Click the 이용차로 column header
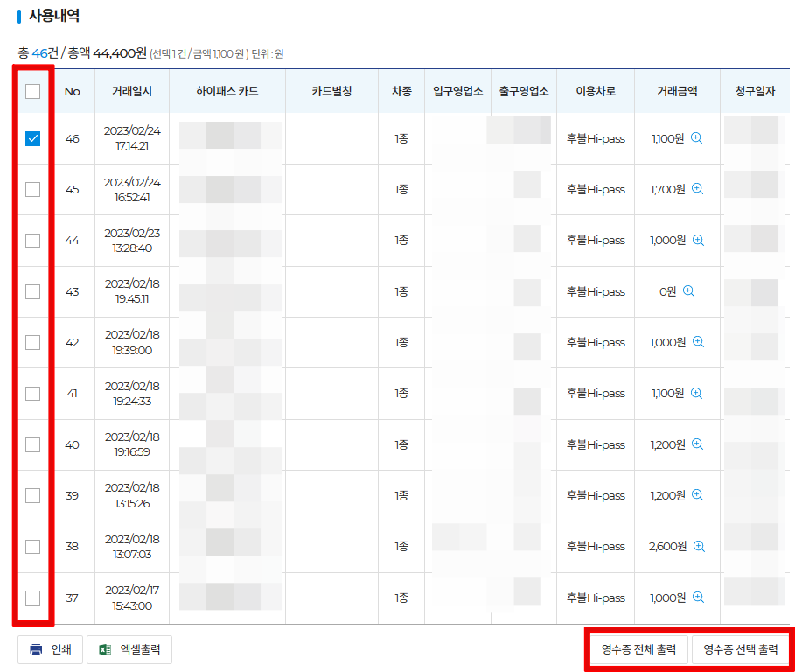Image resolution: width=795 pixels, height=672 pixels. tap(596, 91)
